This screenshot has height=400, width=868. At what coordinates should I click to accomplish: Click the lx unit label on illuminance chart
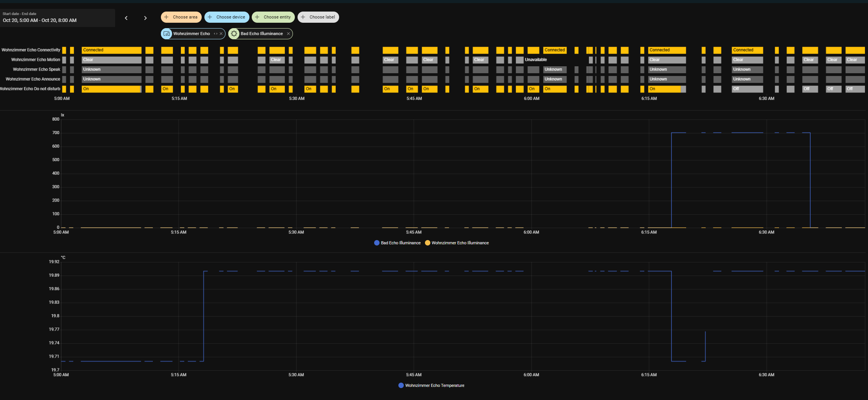tap(63, 115)
